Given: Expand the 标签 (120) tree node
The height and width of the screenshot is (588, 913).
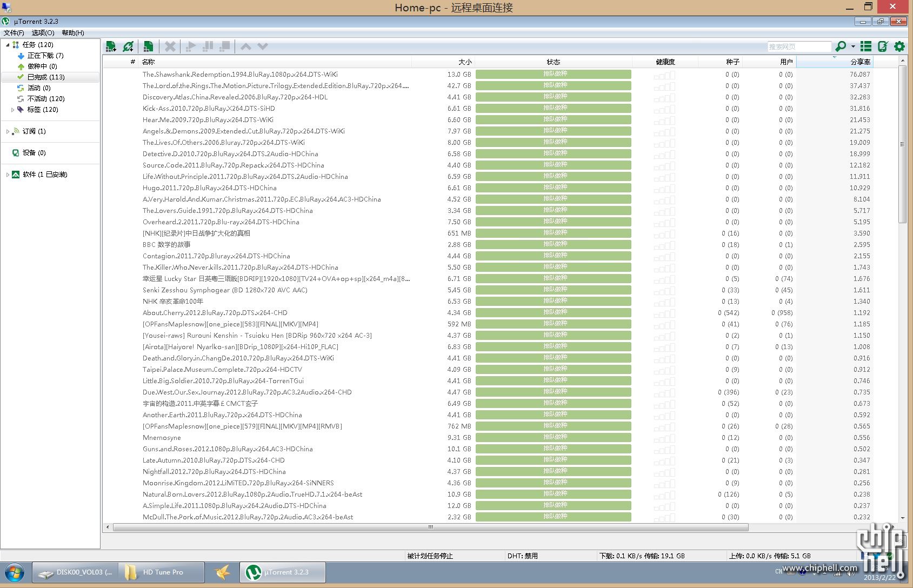Looking at the screenshot, I should pyautogui.click(x=12, y=110).
